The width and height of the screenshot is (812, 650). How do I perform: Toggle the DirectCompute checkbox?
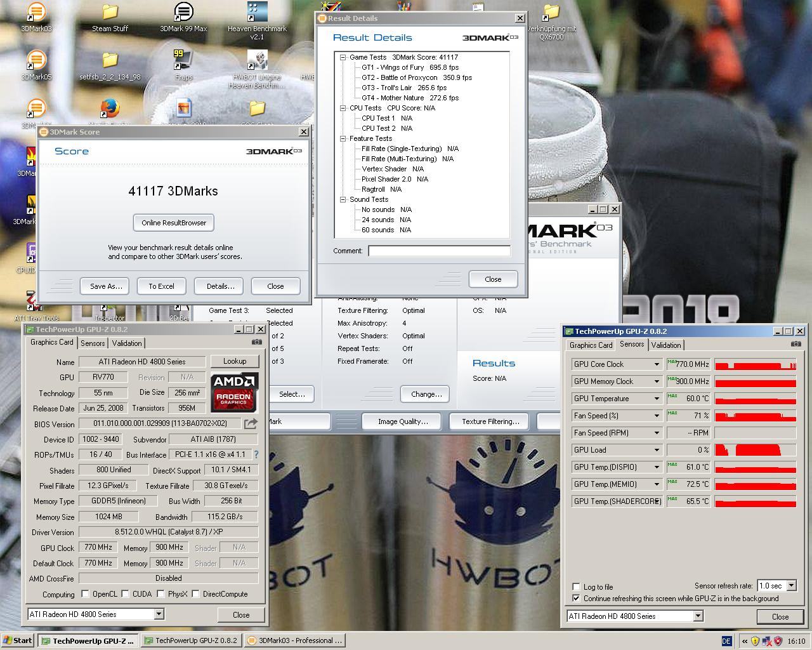pos(196,594)
